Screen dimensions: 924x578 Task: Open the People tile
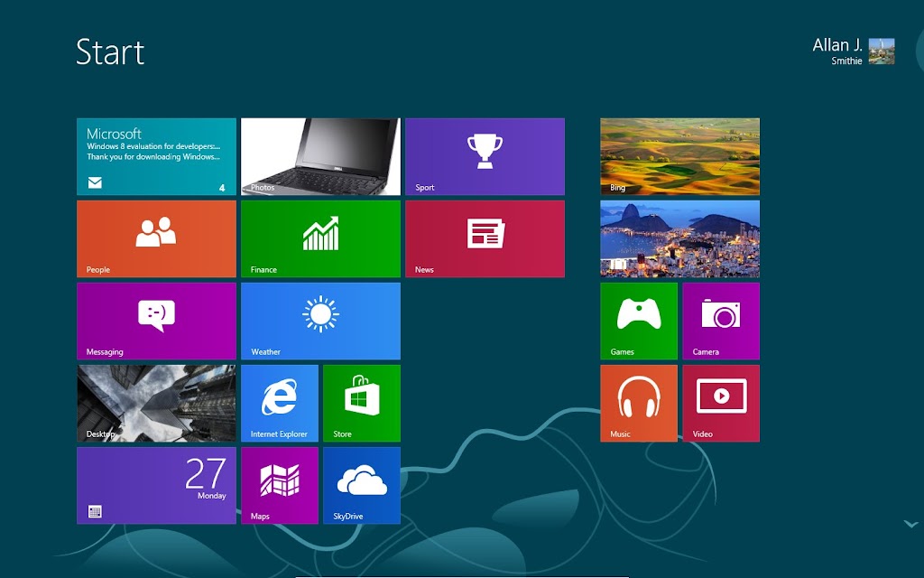click(x=156, y=238)
